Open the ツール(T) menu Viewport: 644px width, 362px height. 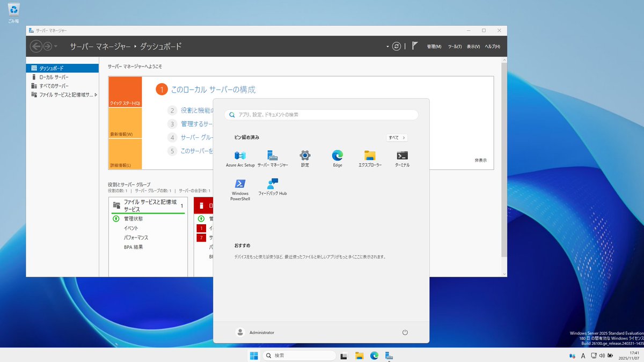click(x=455, y=46)
